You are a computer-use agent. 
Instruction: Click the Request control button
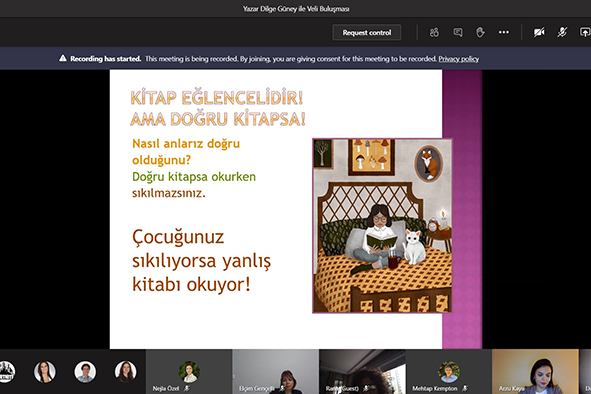pos(367,32)
